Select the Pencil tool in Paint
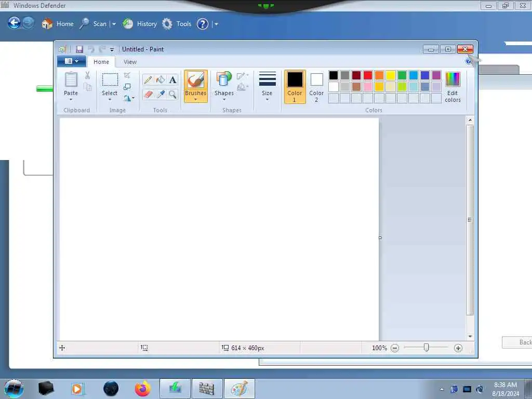 tap(148, 79)
